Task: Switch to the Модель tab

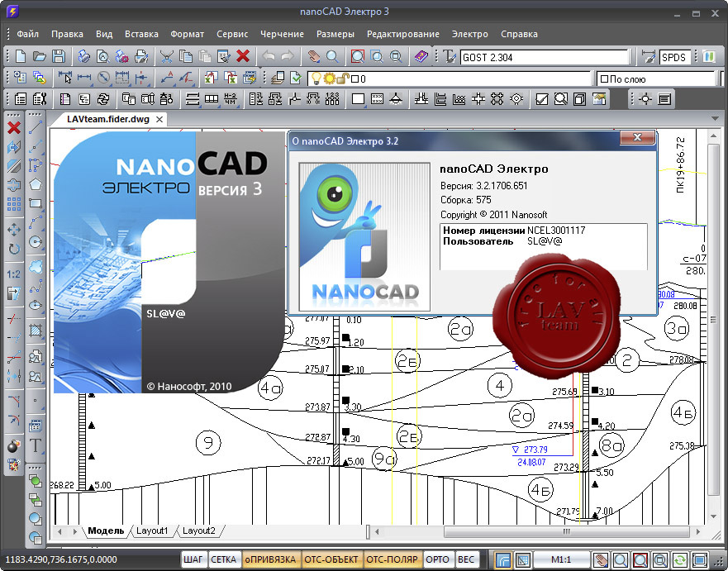Action: [x=106, y=531]
